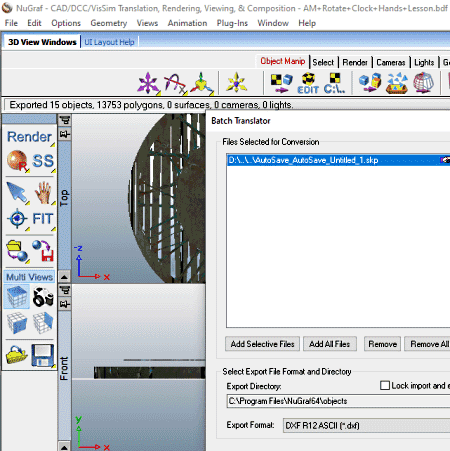
Task: Select the Render toolbar tab
Action: click(x=355, y=62)
